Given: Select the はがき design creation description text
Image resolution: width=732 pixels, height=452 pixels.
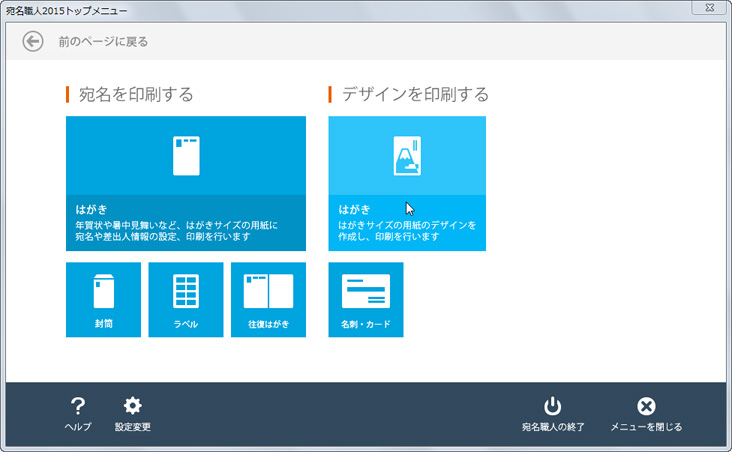Looking at the screenshot, I should point(406,231).
